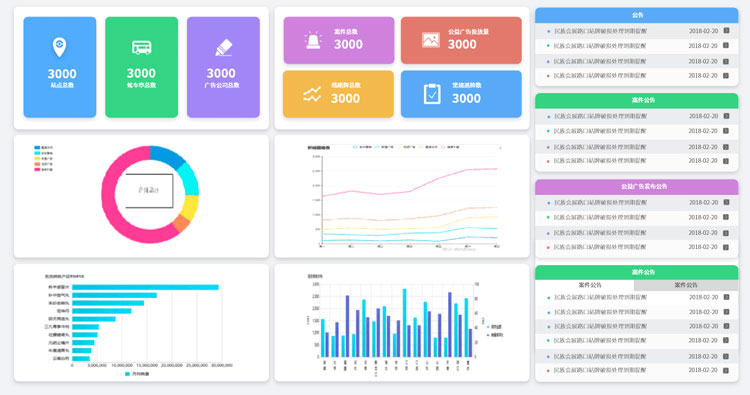Click the longest bar in horizontal bar chart
This screenshot has height=395, width=750.
coord(145,287)
